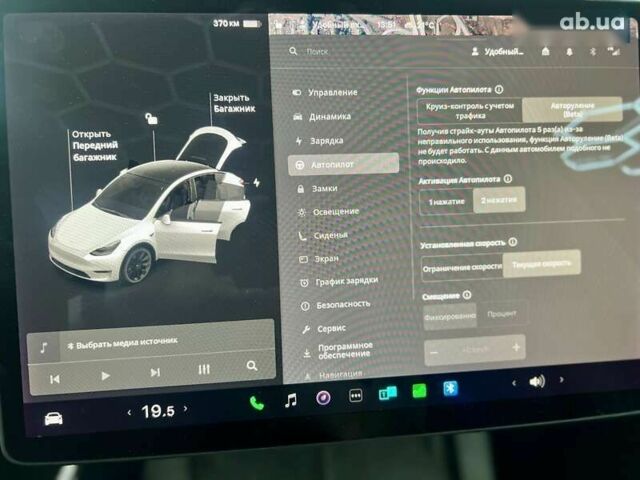Tap the 19.5 temperature value

pos(158,411)
